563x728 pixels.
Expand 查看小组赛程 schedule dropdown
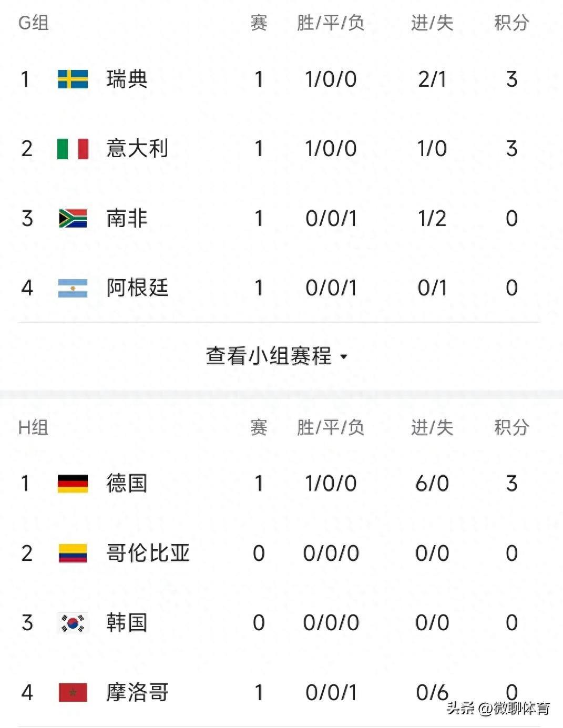point(269,356)
